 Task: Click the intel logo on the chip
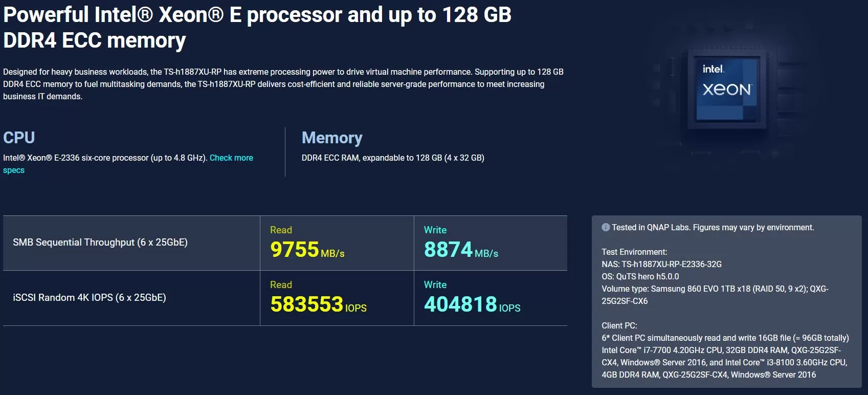[x=713, y=69]
